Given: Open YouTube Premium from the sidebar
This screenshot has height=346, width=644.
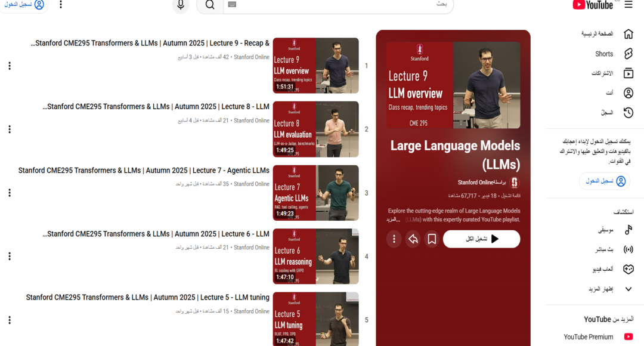Looking at the screenshot, I should 588,336.
